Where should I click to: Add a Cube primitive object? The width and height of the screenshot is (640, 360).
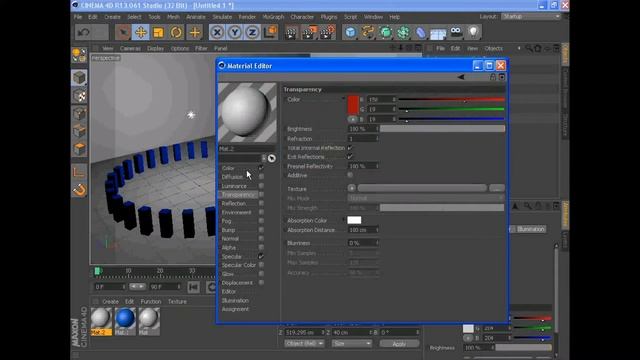[x=350, y=32]
